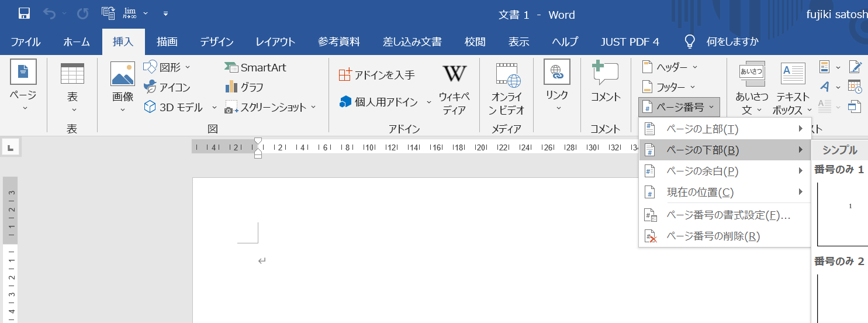This screenshot has width=868, height=323.
Task: Select 現在の位置(C) menu item
Action: pyautogui.click(x=725, y=192)
